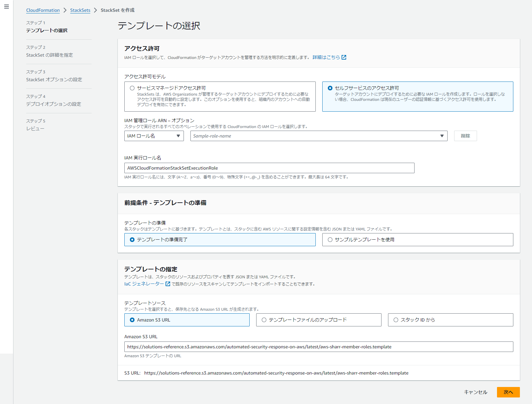Click the 削除 button

pos(465,136)
